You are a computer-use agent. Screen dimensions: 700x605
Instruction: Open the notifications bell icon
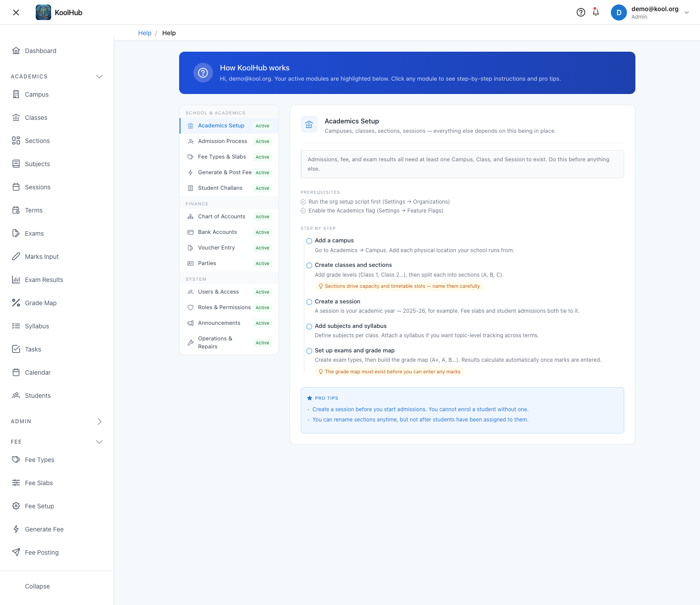coord(596,12)
